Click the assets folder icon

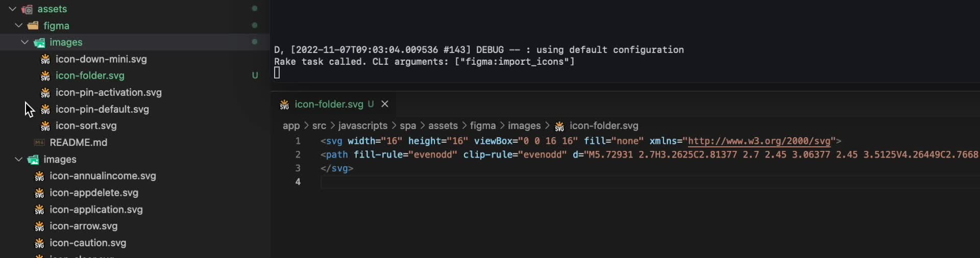pyautogui.click(x=27, y=9)
